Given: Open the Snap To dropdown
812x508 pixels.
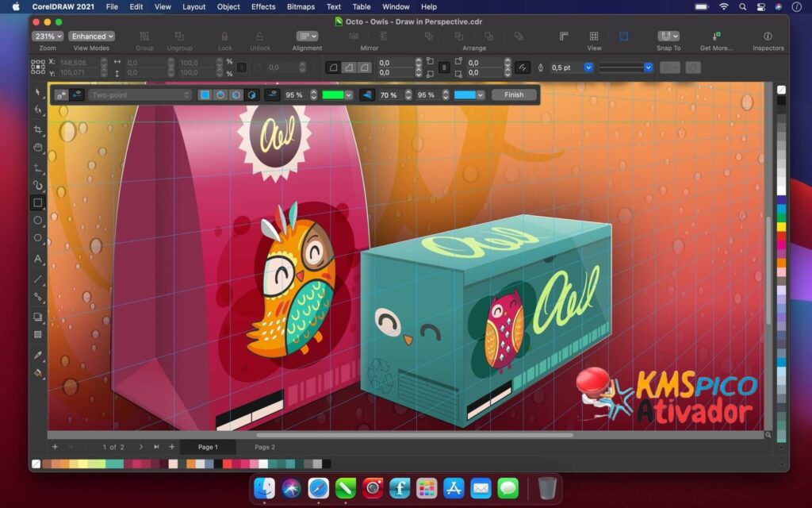Looking at the screenshot, I should tap(668, 36).
